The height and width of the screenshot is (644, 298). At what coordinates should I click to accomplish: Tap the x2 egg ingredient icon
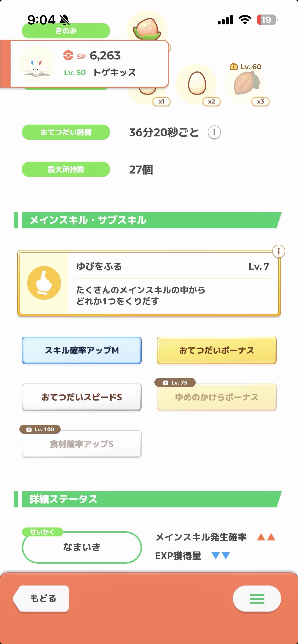tap(197, 84)
